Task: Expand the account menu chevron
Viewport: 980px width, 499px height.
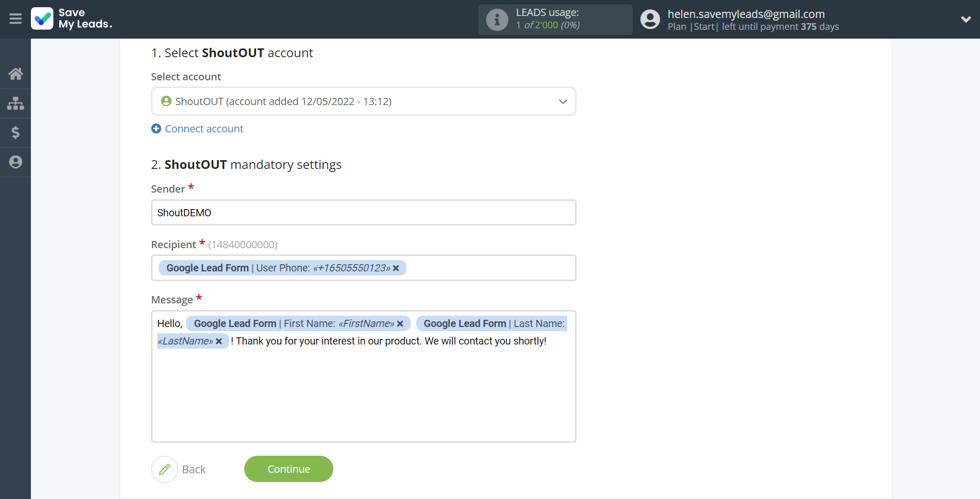Action: click(x=966, y=20)
